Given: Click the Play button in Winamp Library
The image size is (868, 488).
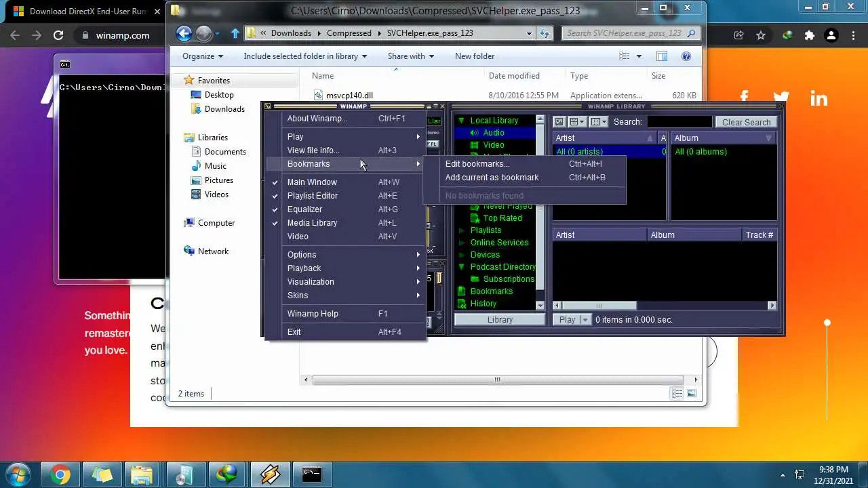Looking at the screenshot, I should coord(567,320).
